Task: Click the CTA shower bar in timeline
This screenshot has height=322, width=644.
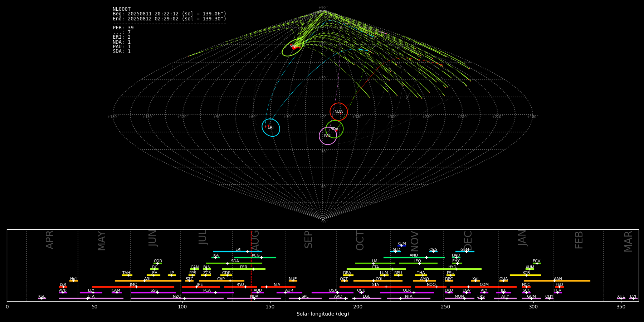Action: click(376, 269)
